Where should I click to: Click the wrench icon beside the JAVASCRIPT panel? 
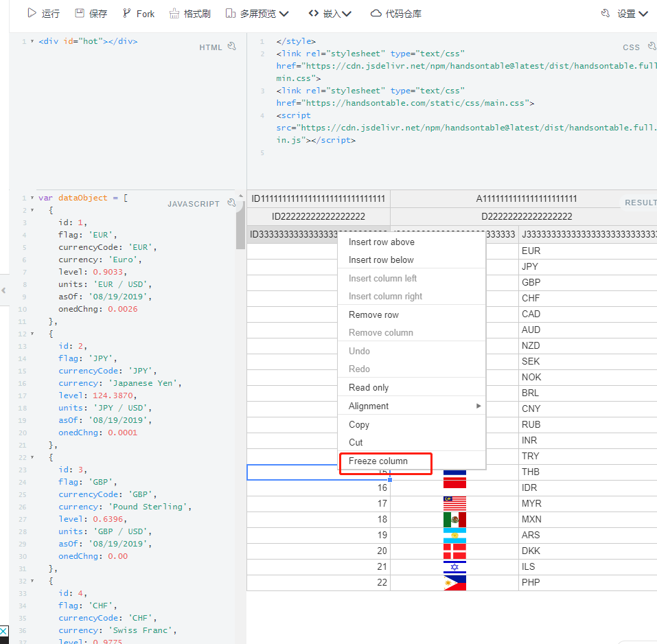coord(231,203)
